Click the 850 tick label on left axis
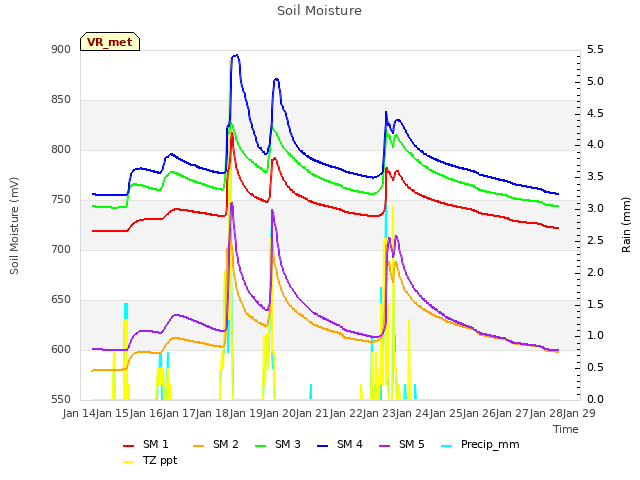The width and height of the screenshot is (640, 480). [x=61, y=100]
